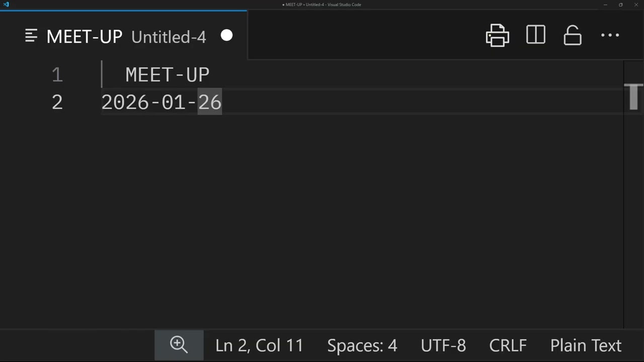The image size is (644, 362).
Task: Place cursor in the MEET-UP text line
Action: 167,75
